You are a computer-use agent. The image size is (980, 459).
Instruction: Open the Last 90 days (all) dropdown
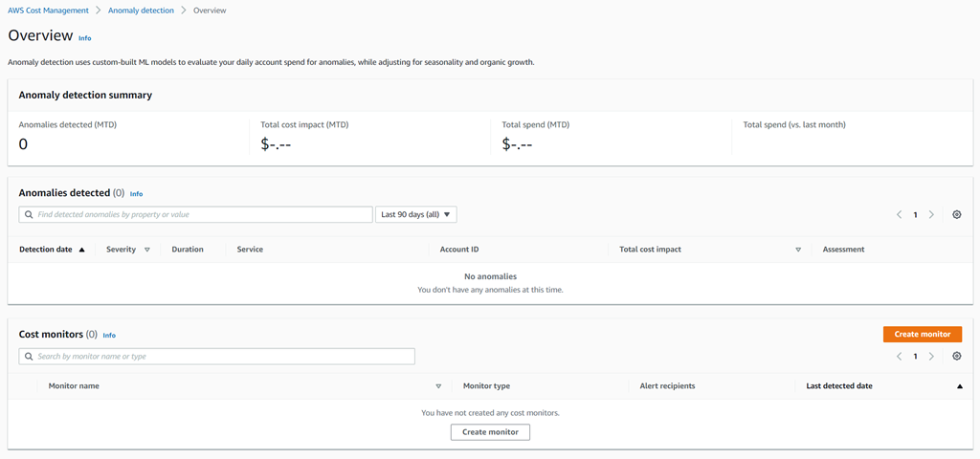[x=415, y=215]
